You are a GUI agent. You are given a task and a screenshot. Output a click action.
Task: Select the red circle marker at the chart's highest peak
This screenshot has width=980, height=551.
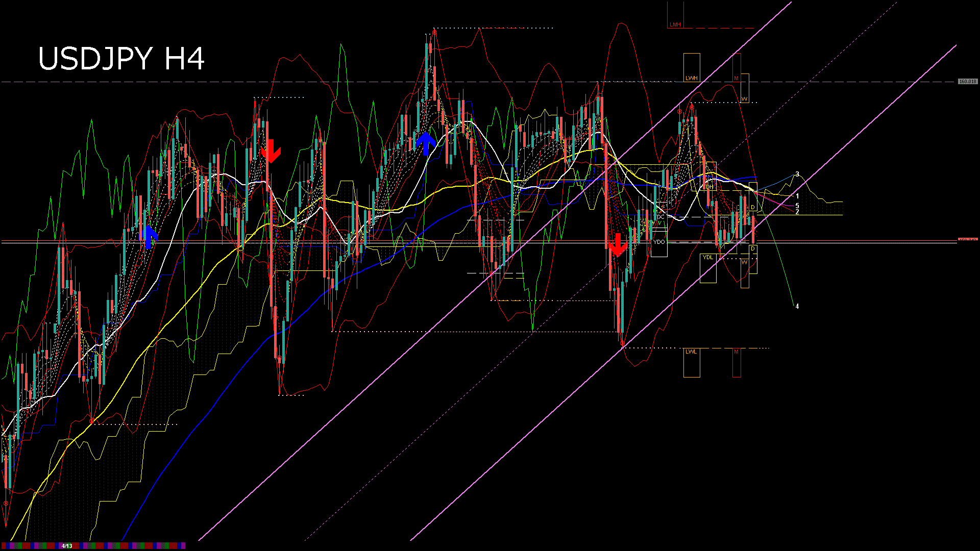[x=434, y=32]
